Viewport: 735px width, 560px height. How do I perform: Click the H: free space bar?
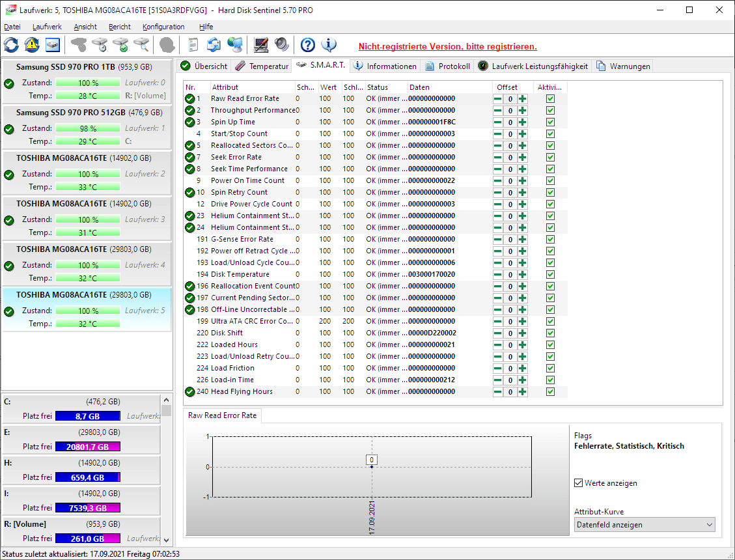pos(88,477)
